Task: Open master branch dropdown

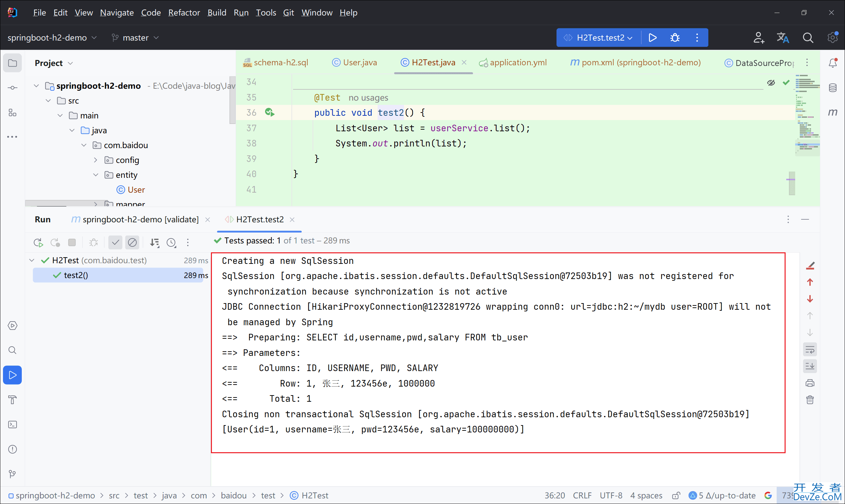Action: pos(135,37)
